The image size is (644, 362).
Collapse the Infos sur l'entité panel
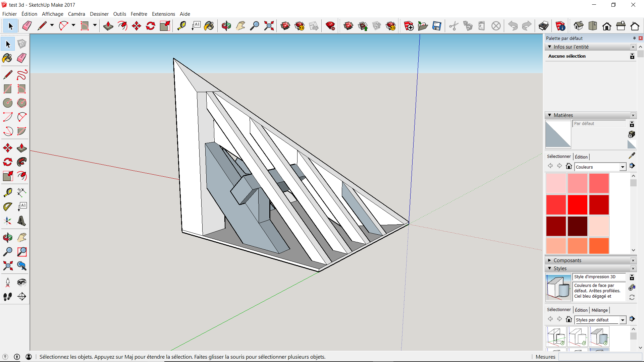pyautogui.click(x=549, y=47)
